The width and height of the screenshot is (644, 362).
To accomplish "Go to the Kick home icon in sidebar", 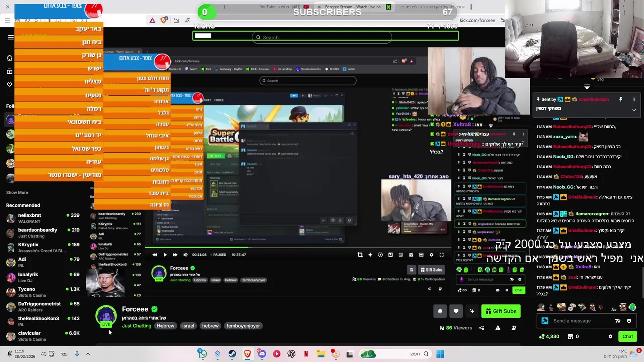I will (x=9, y=58).
